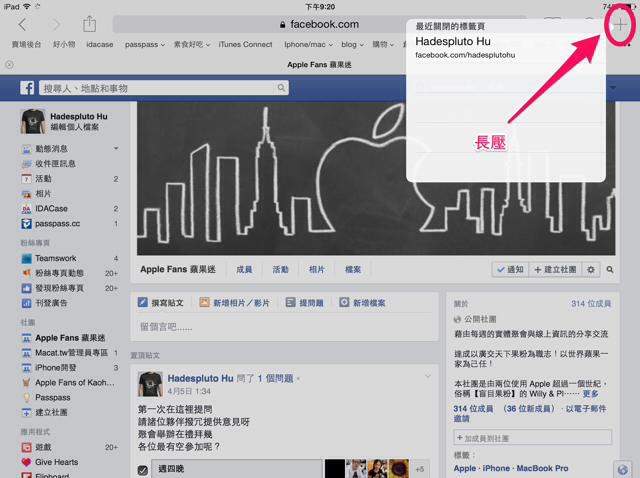Expand post options chevron on Hadespluto post
The width and height of the screenshot is (640, 478).
pos(427,376)
